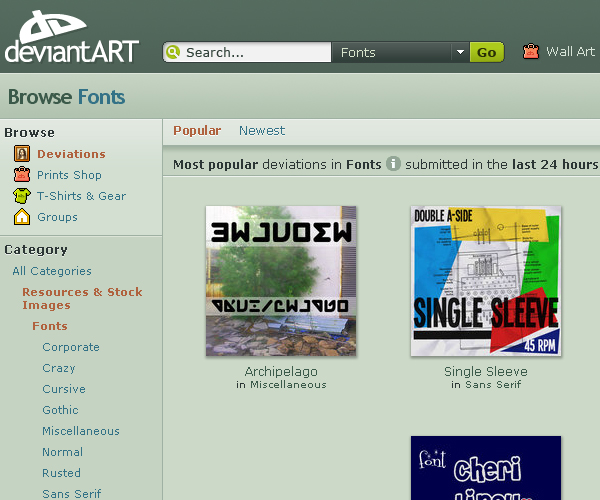Screen dimensions: 600x500
Task: Choose the Normal font subcategory
Action: point(62,452)
